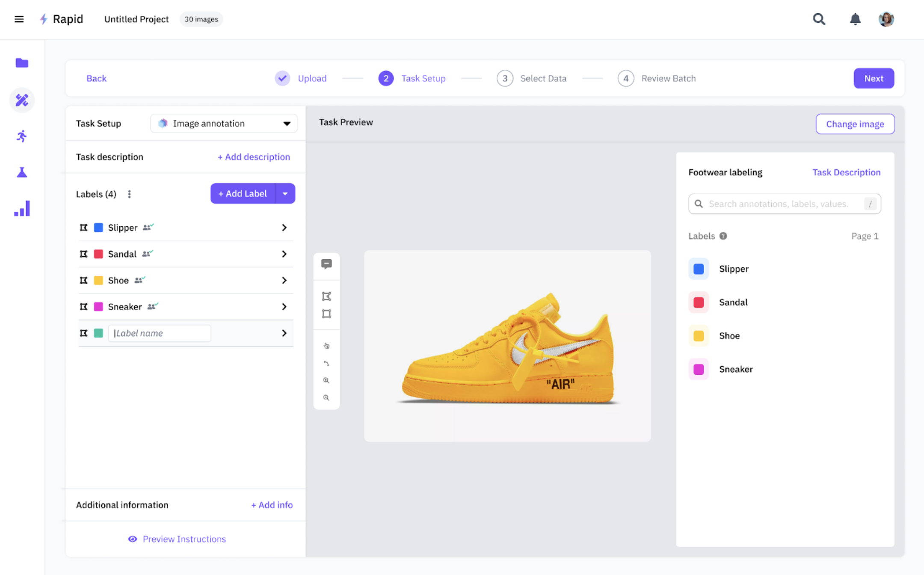This screenshot has height=575, width=924.
Task: Go to the Select Data step
Action: 531,78
